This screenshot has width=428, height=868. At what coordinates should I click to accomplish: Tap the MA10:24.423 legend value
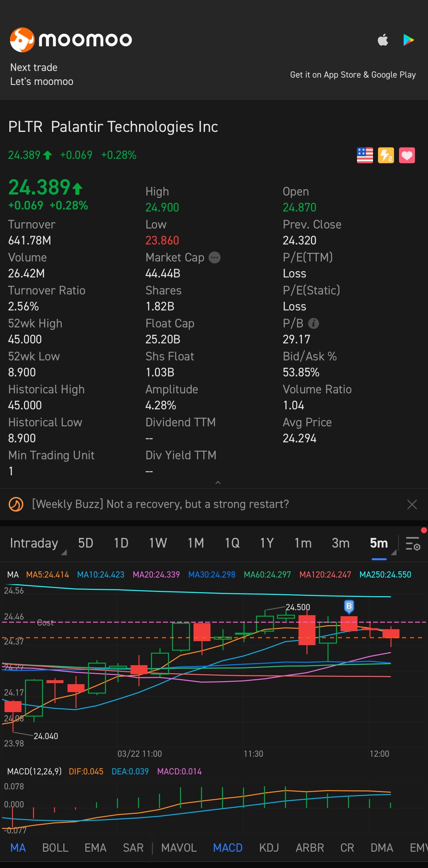tap(101, 575)
